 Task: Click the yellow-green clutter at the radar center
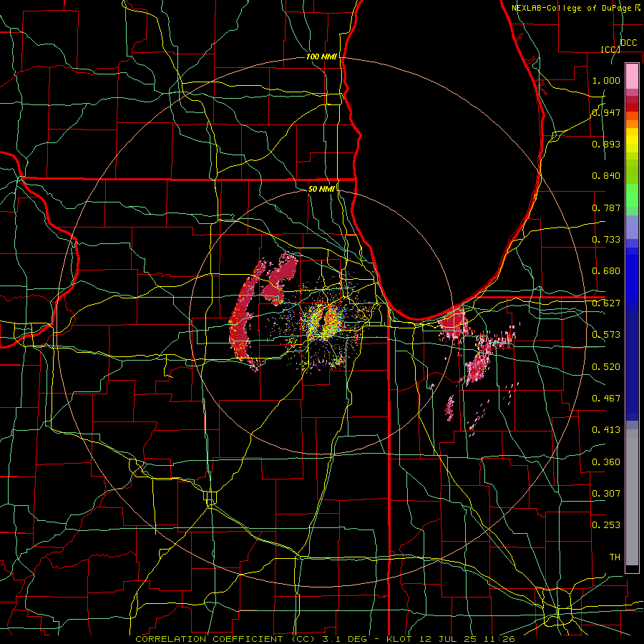(324, 323)
